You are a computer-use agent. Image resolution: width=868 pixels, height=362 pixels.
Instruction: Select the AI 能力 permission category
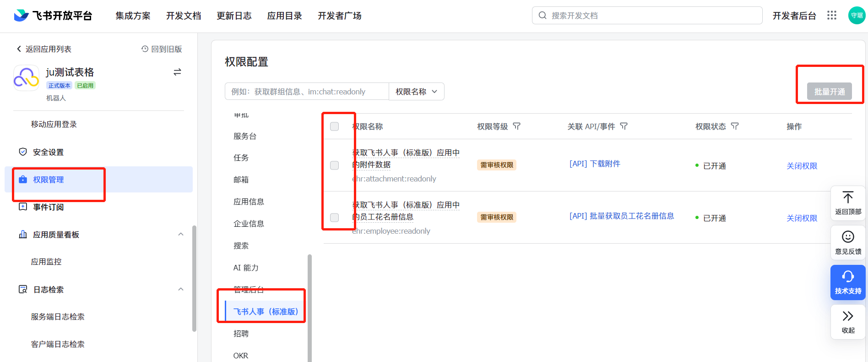click(246, 268)
